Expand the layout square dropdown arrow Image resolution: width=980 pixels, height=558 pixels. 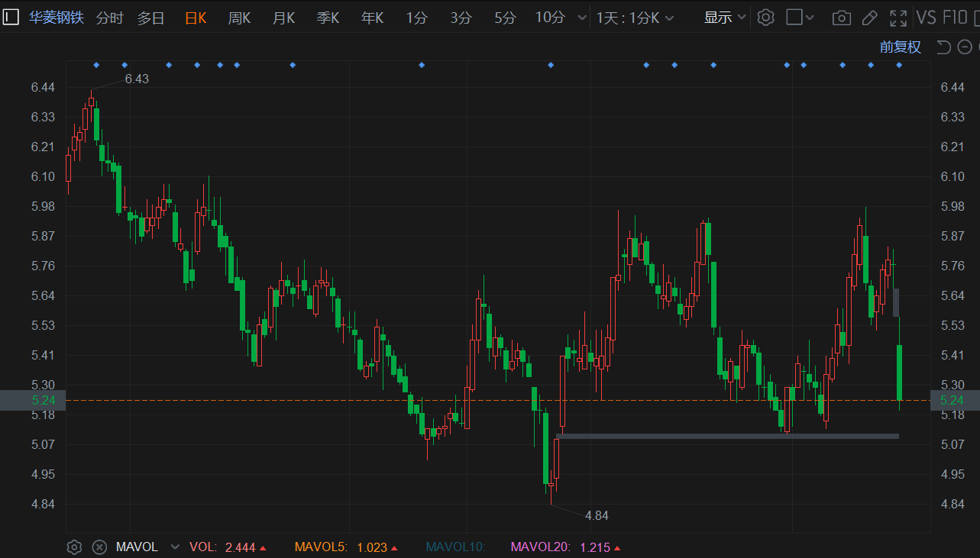tap(810, 18)
